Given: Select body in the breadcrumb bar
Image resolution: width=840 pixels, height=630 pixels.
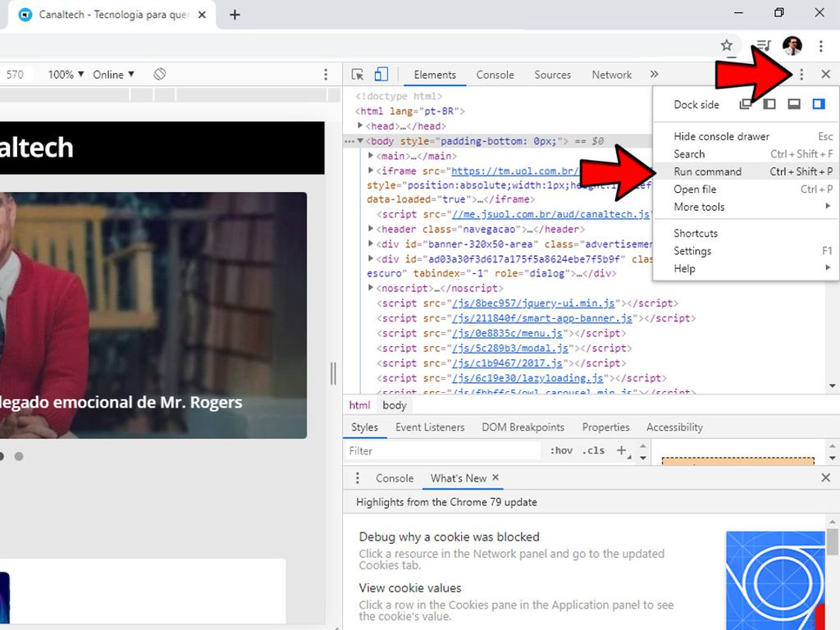Looking at the screenshot, I should (395, 405).
